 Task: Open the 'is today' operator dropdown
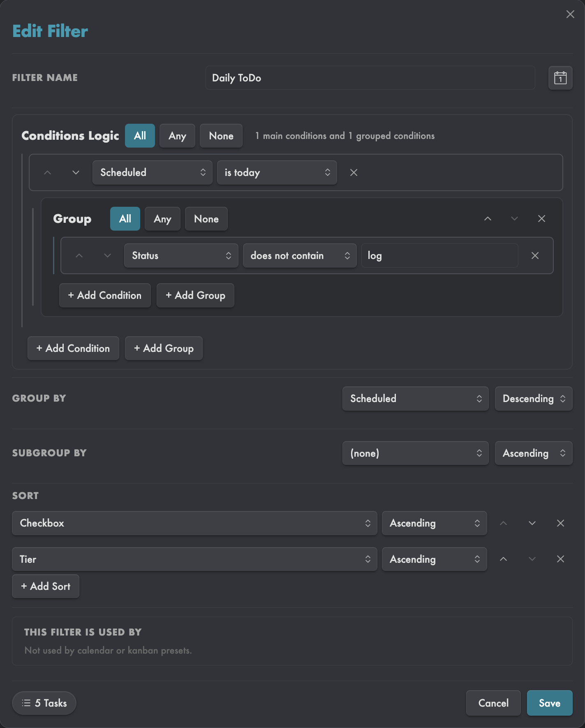click(277, 173)
